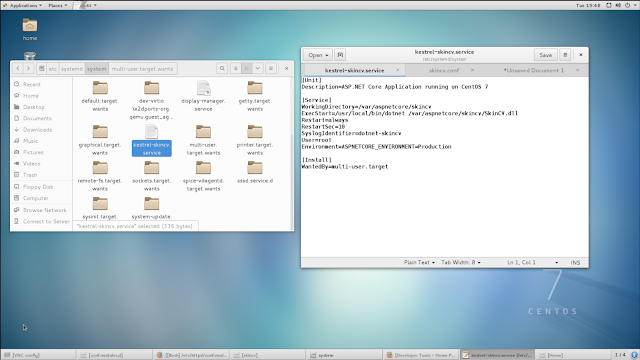Search files with the magnifier icon
The image size is (640, 360).
pos(222,69)
